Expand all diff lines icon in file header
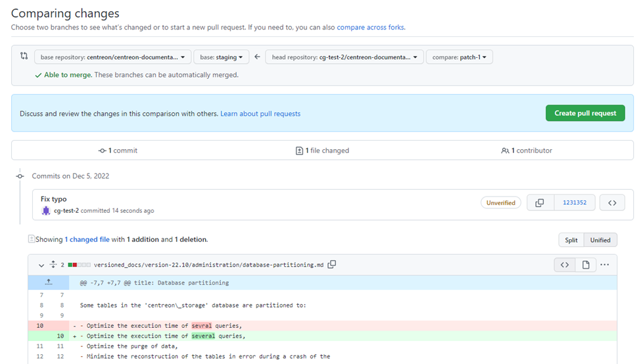 click(53, 265)
